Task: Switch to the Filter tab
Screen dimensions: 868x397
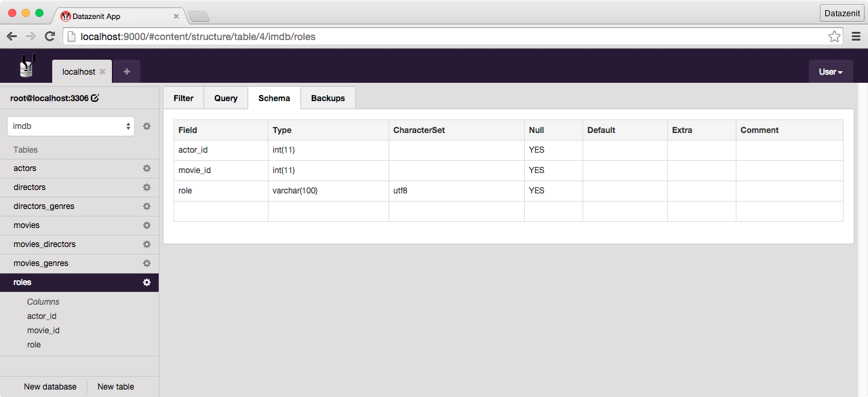Action: pos(184,98)
